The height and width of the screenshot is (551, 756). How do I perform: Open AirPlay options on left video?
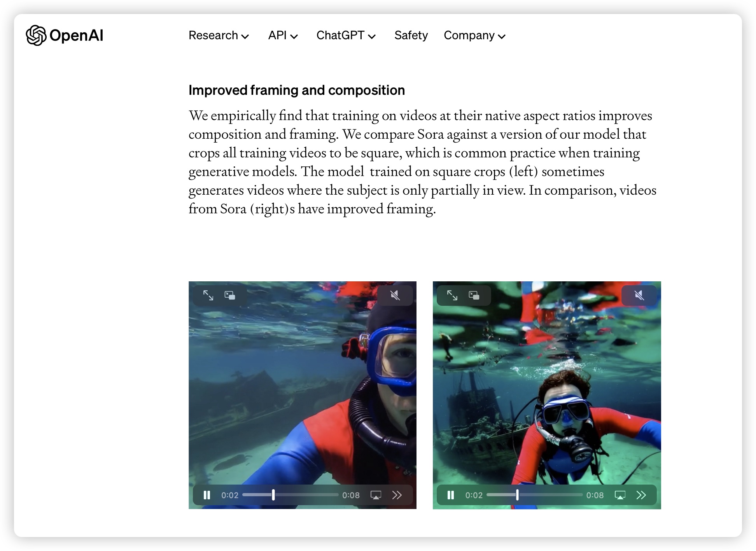pyautogui.click(x=376, y=495)
